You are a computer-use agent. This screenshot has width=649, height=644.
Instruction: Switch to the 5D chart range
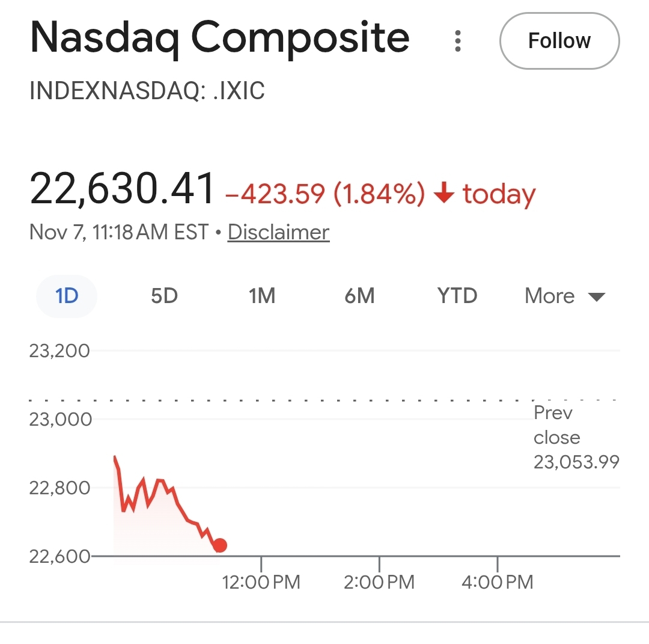click(x=164, y=296)
